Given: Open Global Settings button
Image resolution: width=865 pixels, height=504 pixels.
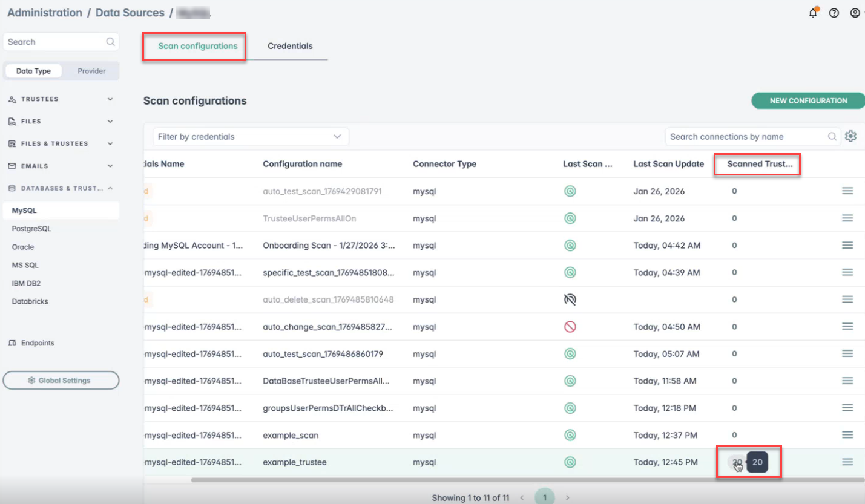Looking at the screenshot, I should 61,381.
